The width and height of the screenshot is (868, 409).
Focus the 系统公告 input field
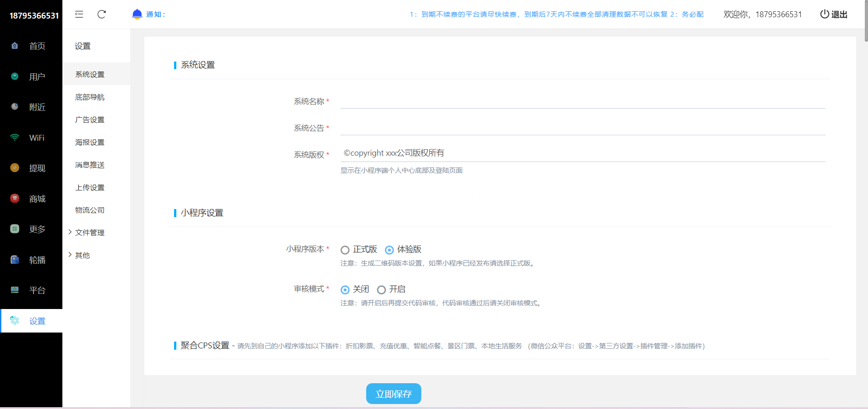(x=583, y=127)
